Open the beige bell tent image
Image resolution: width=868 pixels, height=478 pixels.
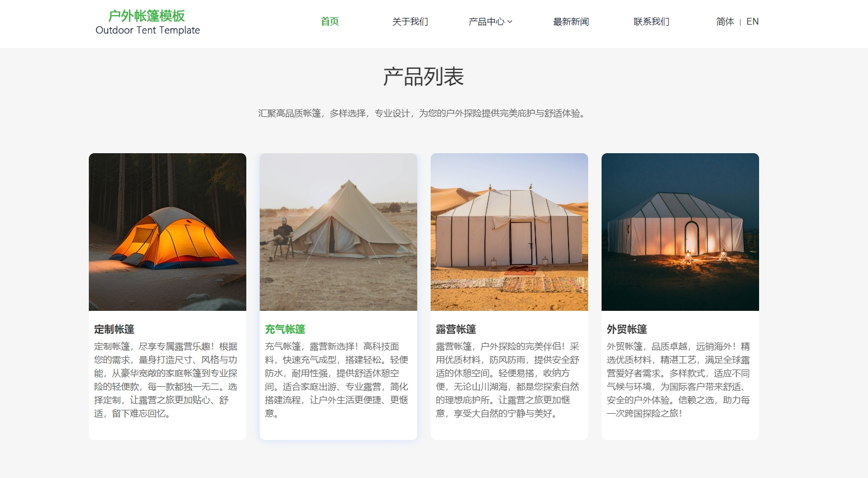[338, 232]
